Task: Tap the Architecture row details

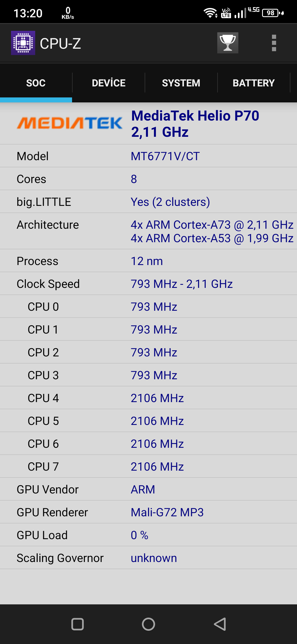Action: tap(148, 231)
